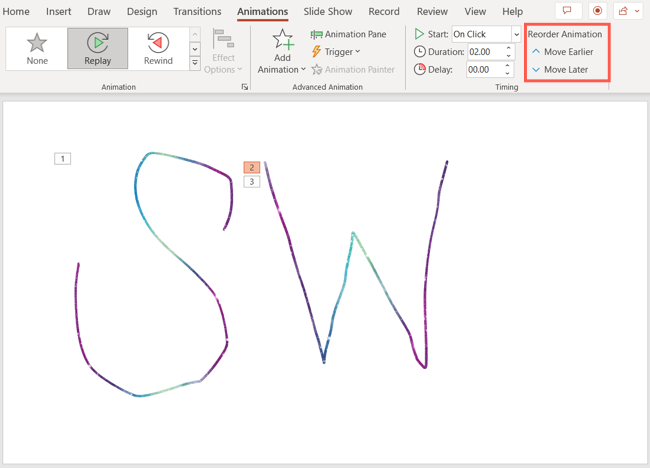Open the Insert tab
The width and height of the screenshot is (650, 468).
click(x=58, y=12)
